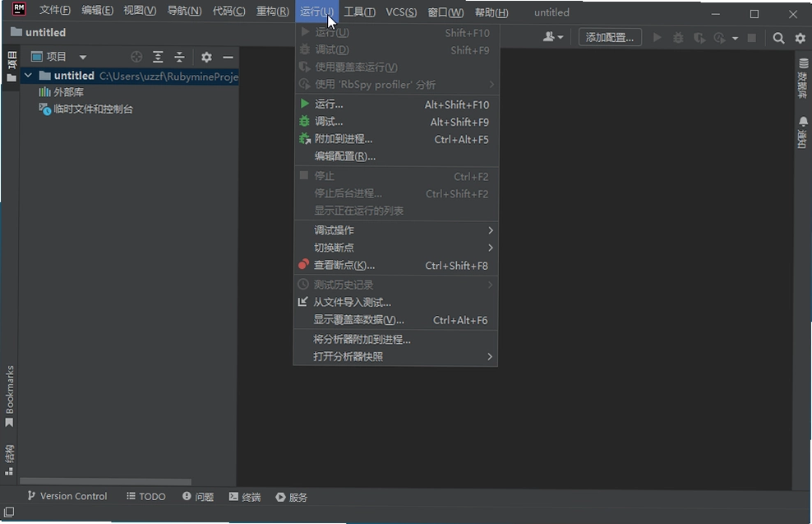
Task: Select the untitled project root folder
Action: coord(130,76)
